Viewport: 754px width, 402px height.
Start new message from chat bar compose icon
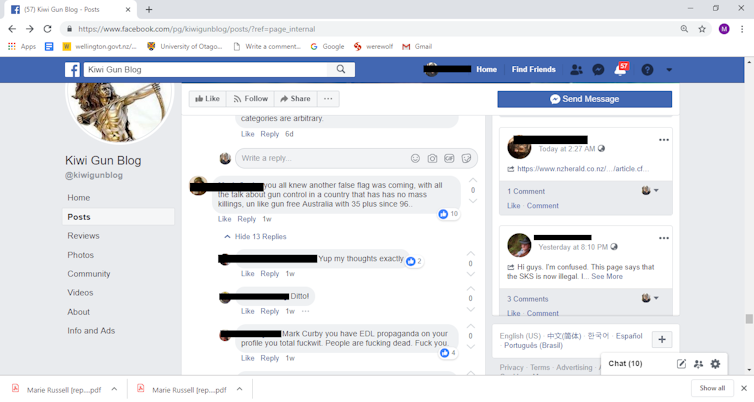coord(681,364)
